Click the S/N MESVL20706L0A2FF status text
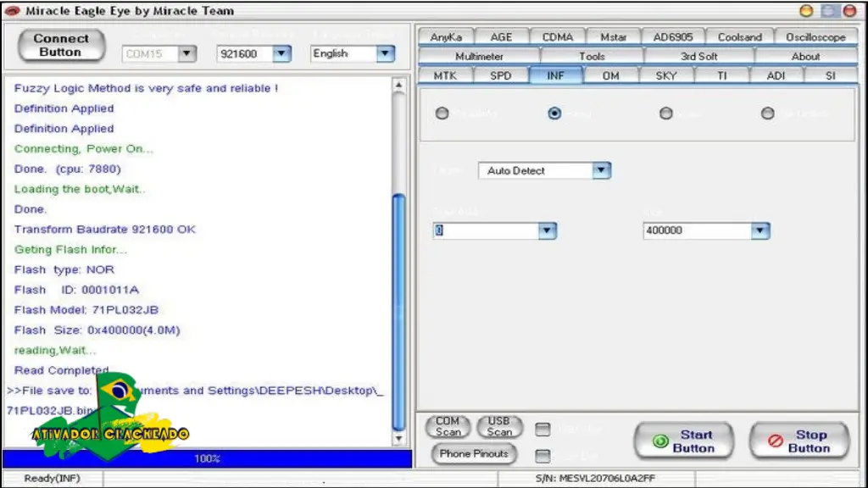The height and width of the screenshot is (488, 868). 595,478
